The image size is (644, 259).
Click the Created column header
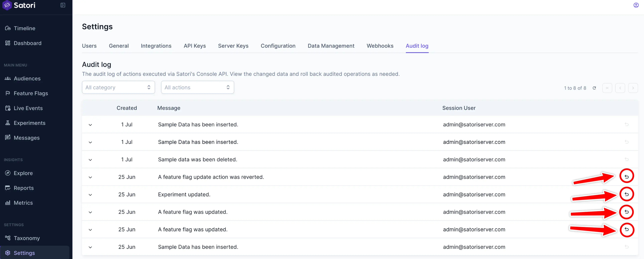[x=127, y=108]
